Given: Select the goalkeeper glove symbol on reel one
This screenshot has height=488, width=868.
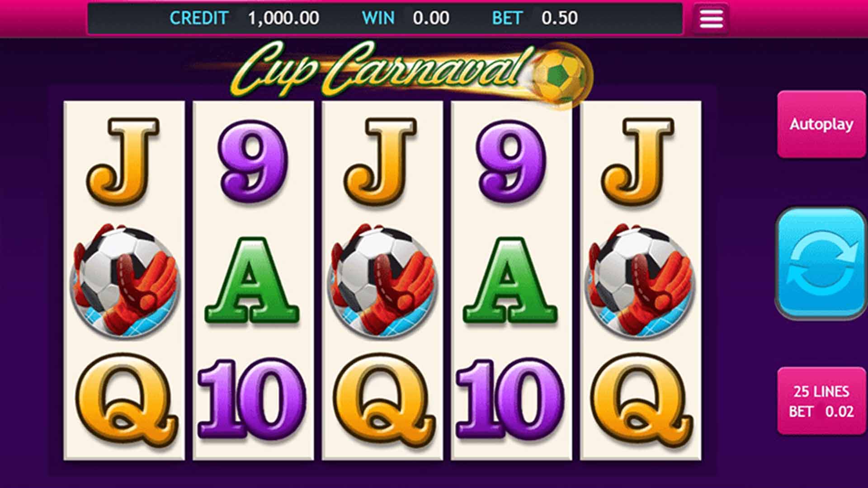Looking at the screenshot, I should point(125,280).
